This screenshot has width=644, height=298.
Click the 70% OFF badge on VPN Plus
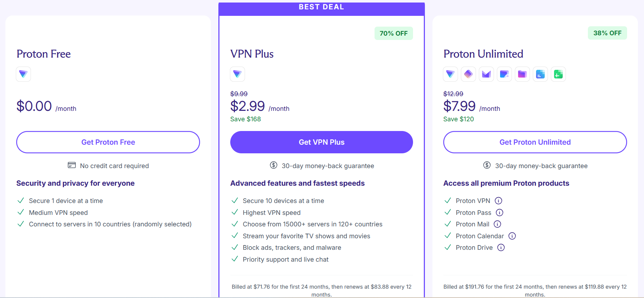pyautogui.click(x=394, y=33)
